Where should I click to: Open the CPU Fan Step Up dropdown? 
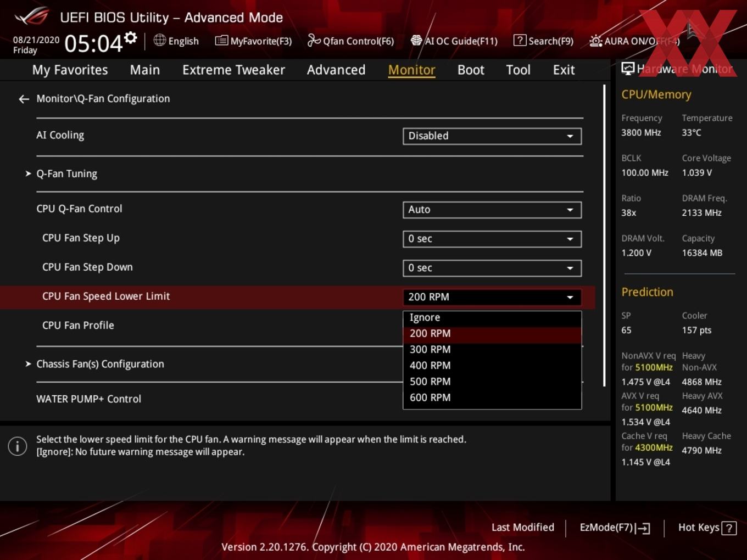[492, 239]
